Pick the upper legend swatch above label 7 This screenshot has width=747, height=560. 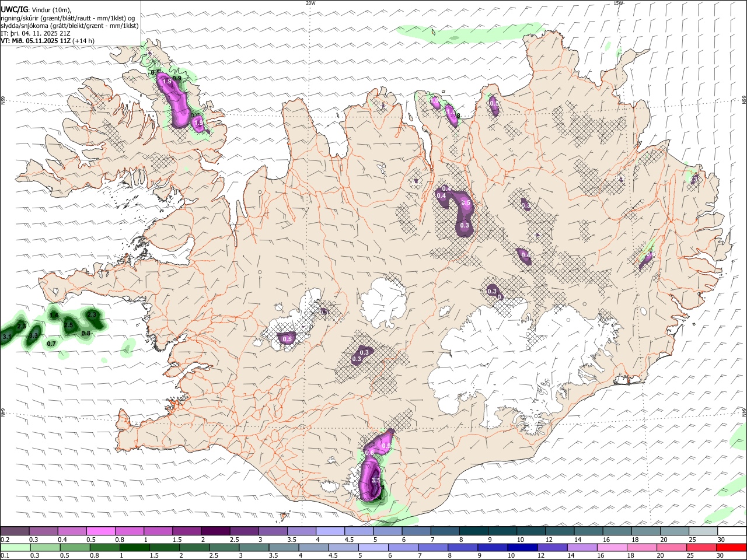(x=446, y=531)
